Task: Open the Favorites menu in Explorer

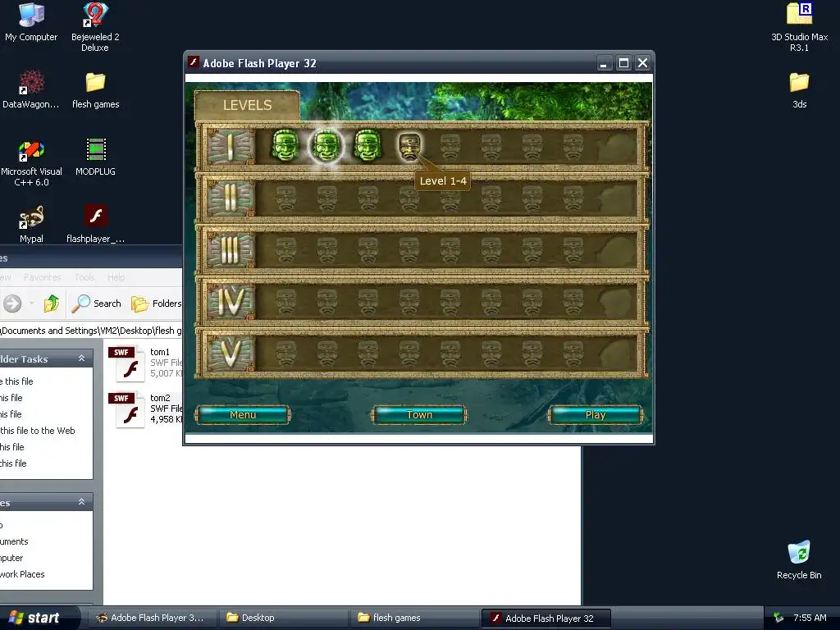Action: point(43,277)
